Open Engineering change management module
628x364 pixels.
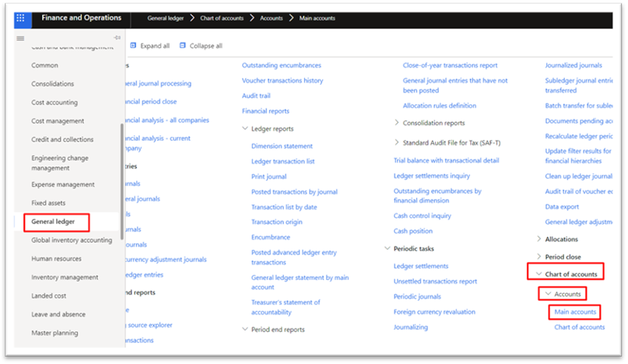click(60, 163)
